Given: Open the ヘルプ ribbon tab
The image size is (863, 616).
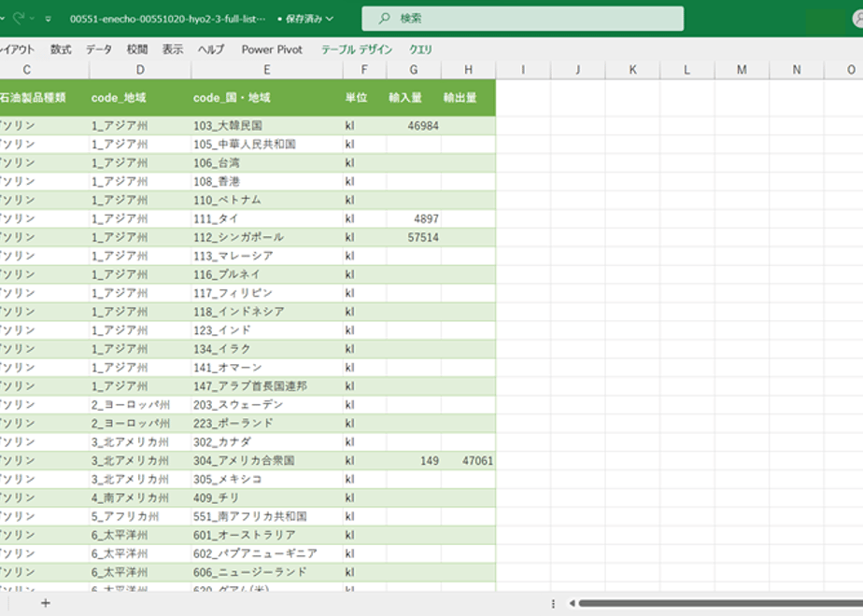Looking at the screenshot, I should click(x=211, y=49).
